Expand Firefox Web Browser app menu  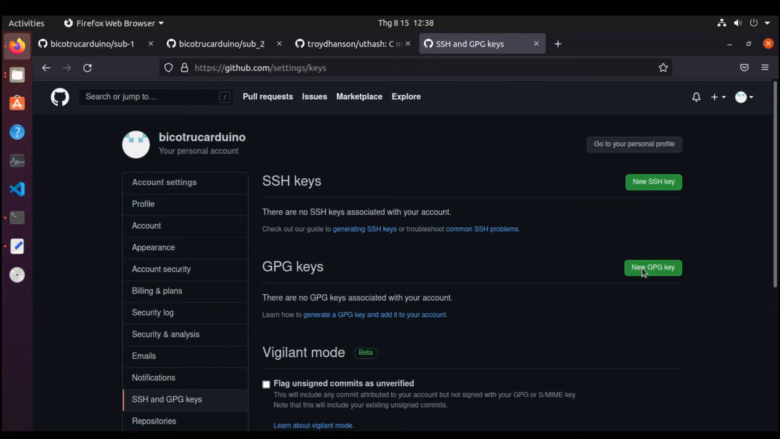[114, 22]
